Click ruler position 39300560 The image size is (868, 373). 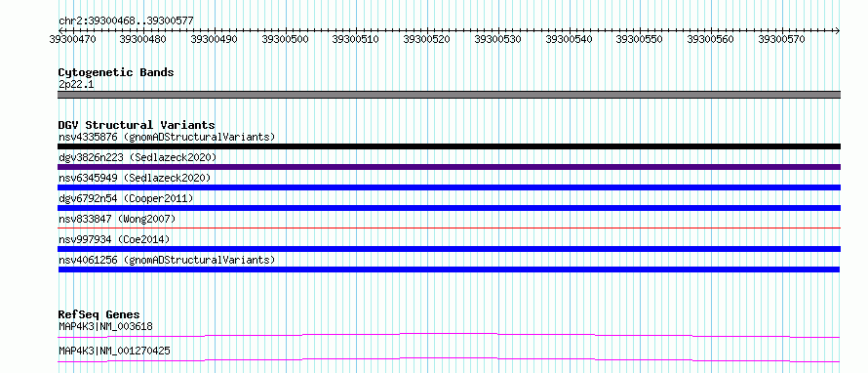[710, 40]
